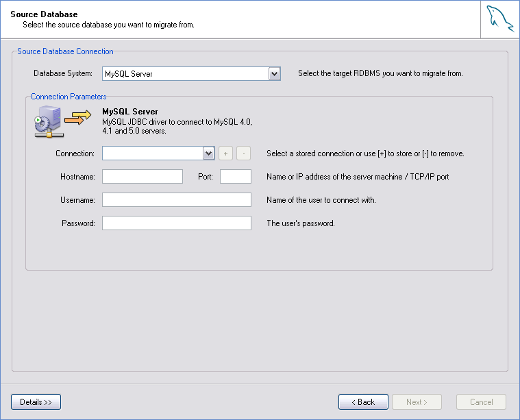Click the MySQL dolphin logo
Image resolution: width=520 pixels, height=420 pixels.
pyautogui.click(x=500, y=19)
